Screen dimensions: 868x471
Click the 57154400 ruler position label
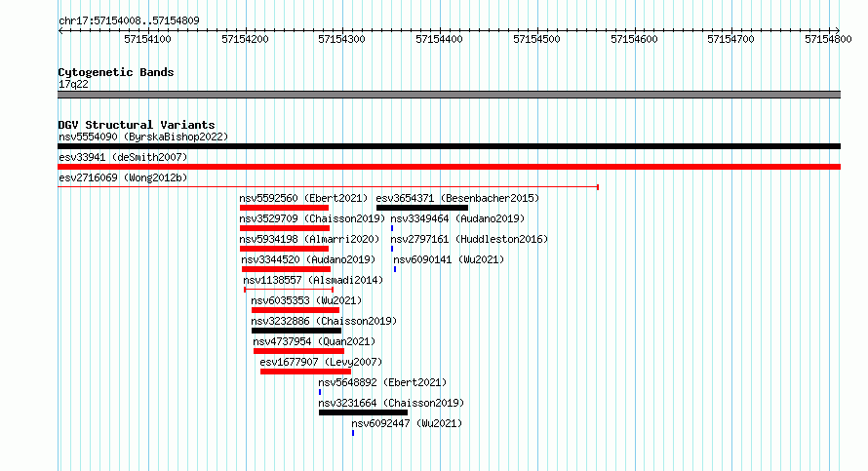[x=439, y=39]
